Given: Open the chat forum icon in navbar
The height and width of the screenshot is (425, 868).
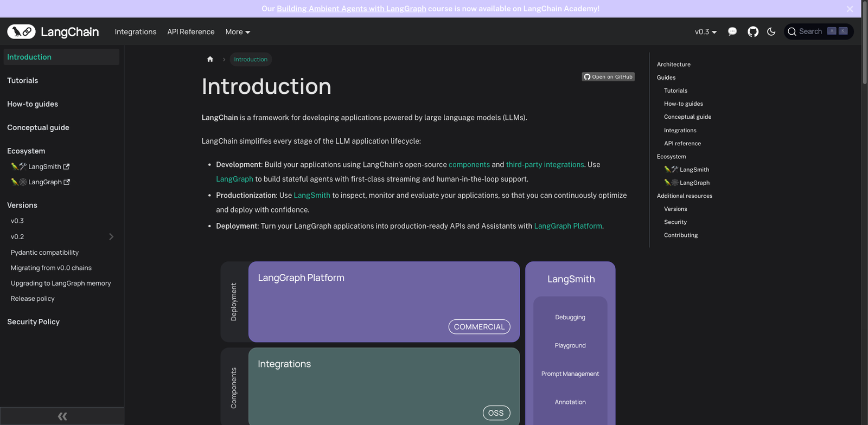Looking at the screenshot, I should pos(732,31).
